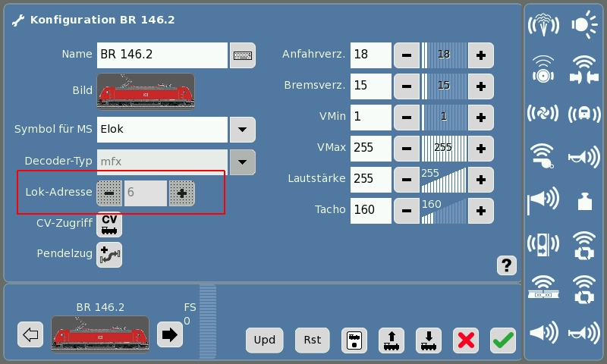Toggle the fan blower sound function
Screen dimensions: 607x364
pyautogui.click(x=543, y=113)
